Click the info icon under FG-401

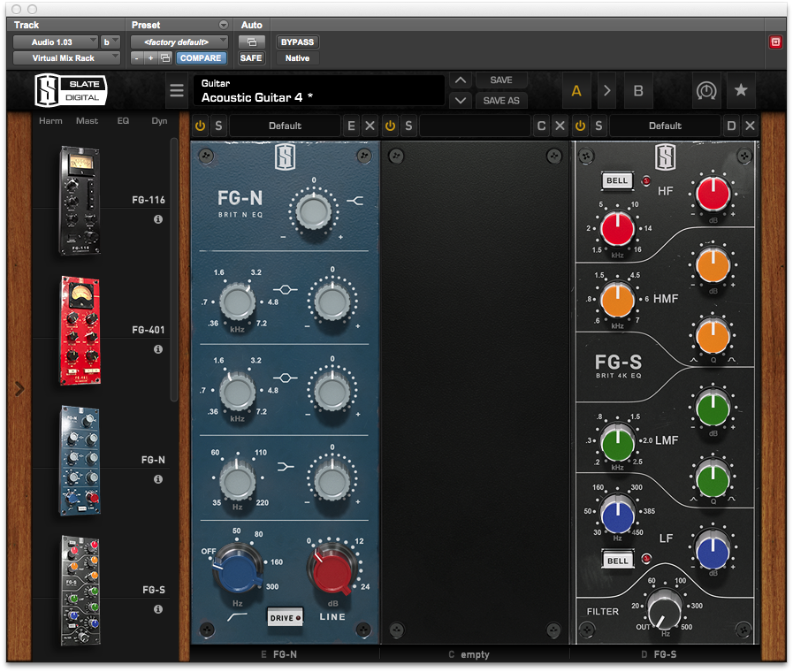click(x=158, y=349)
